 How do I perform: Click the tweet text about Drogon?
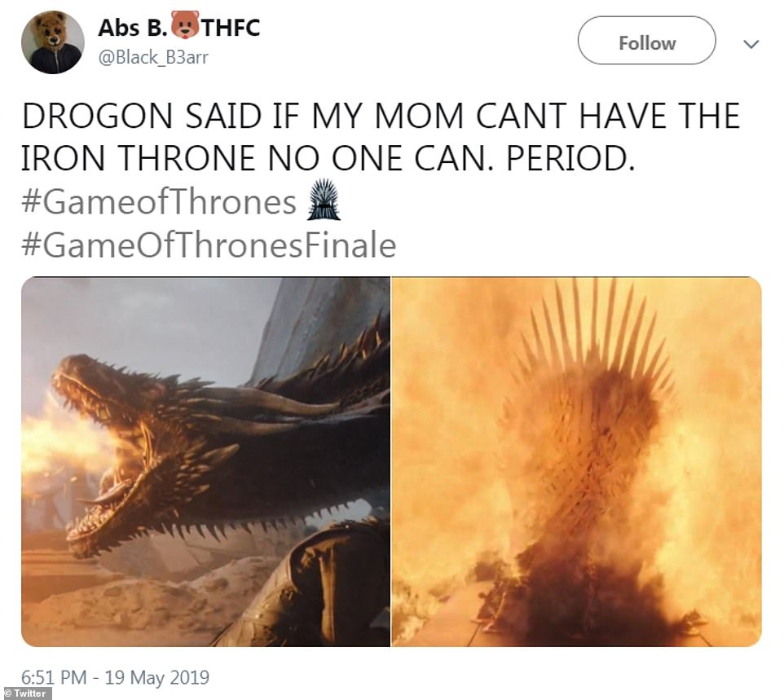pos(381,136)
